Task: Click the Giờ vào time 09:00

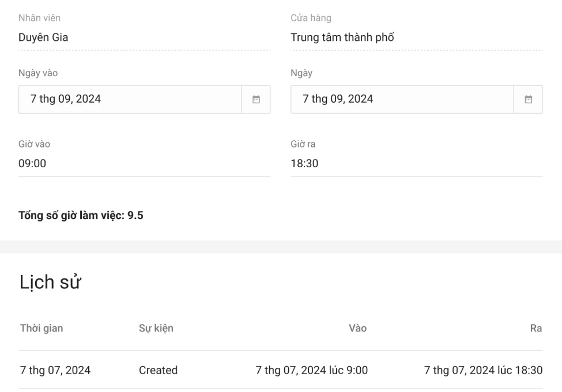Action: [32, 164]
